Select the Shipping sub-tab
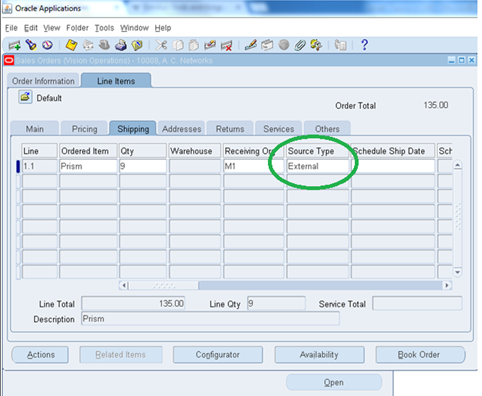 coord(133,129)
